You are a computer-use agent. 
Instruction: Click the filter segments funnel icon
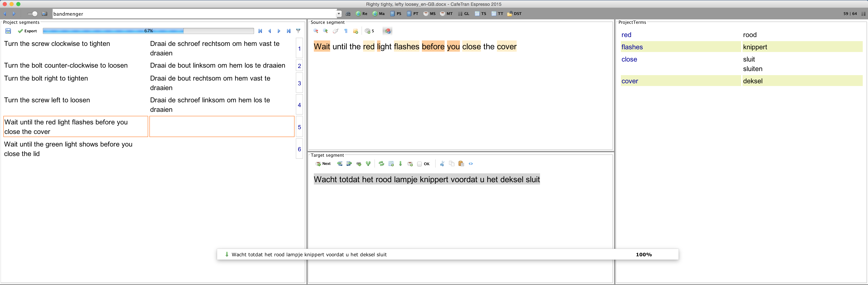click(298, 31)
